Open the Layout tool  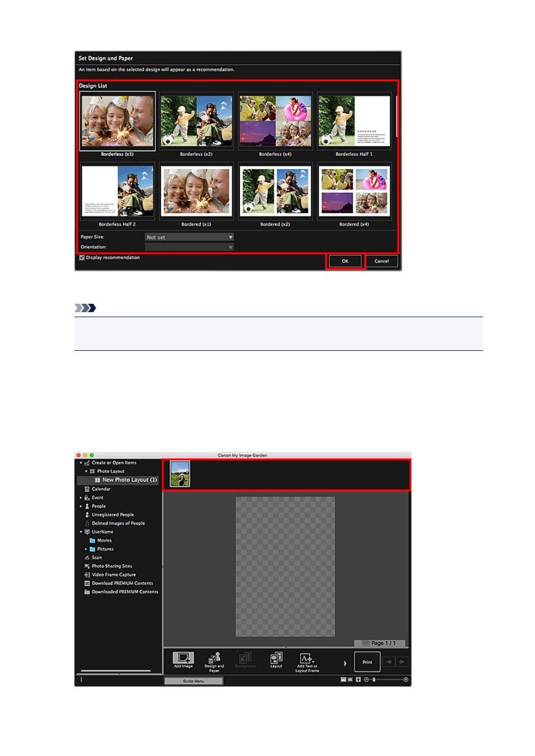[x=276, y=660]
